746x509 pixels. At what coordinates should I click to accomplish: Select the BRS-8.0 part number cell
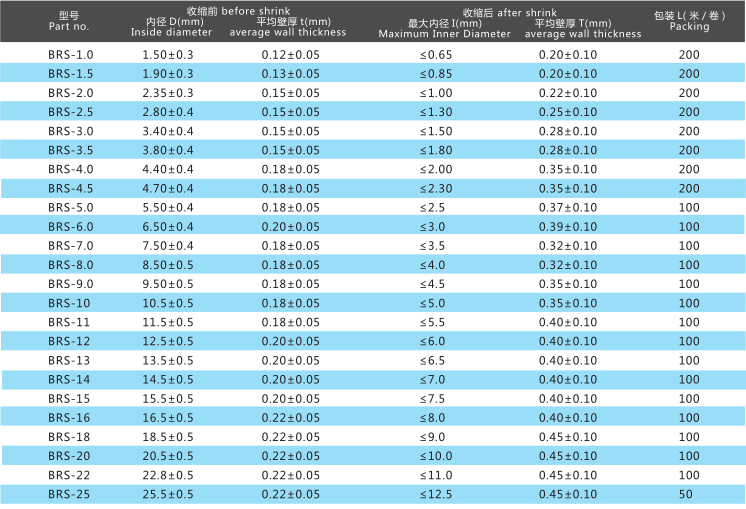coord(70,264)
